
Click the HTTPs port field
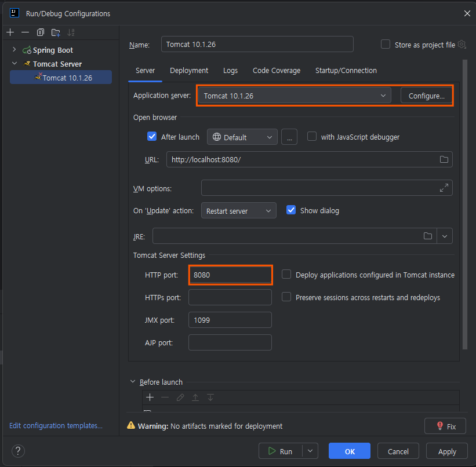[x=230, y=297]
